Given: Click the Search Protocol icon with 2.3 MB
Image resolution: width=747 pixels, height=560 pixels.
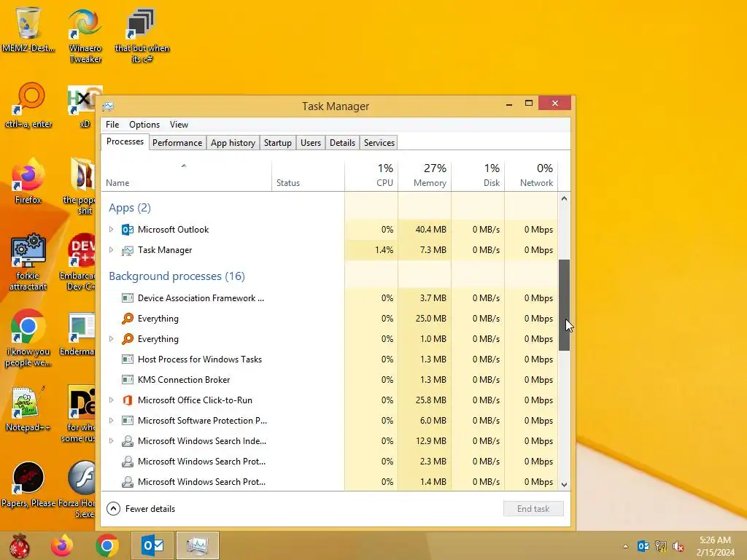Looking at the screenshot, I should (127, 462).
